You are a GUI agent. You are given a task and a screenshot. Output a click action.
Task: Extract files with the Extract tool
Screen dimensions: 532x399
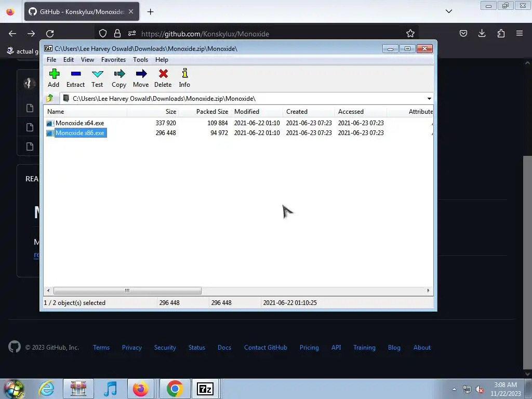click(x=75, y=78)
